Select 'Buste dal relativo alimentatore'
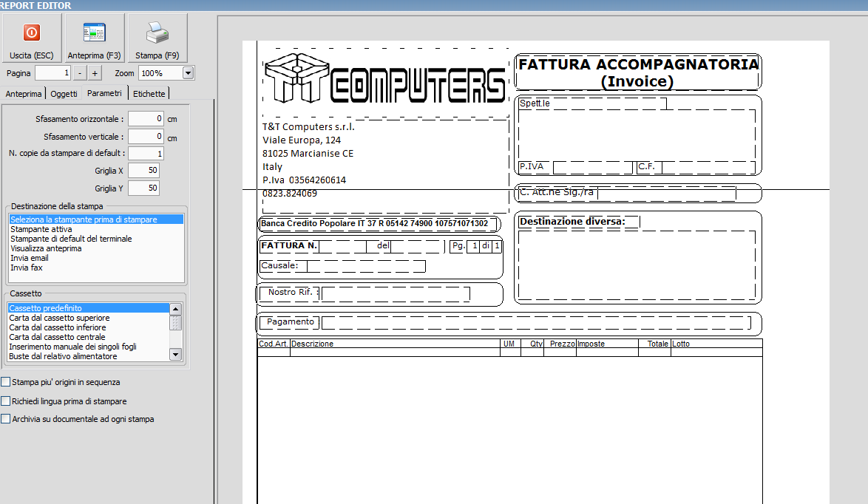Image resolution: width=868 pixels, height=504 pixels. coord(89,356)
